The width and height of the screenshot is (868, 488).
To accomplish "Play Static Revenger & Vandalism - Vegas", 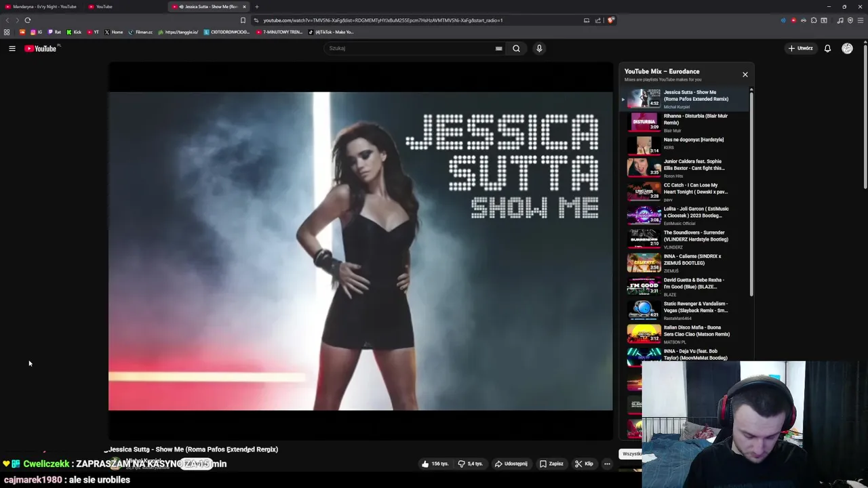I will coord(685,310).
